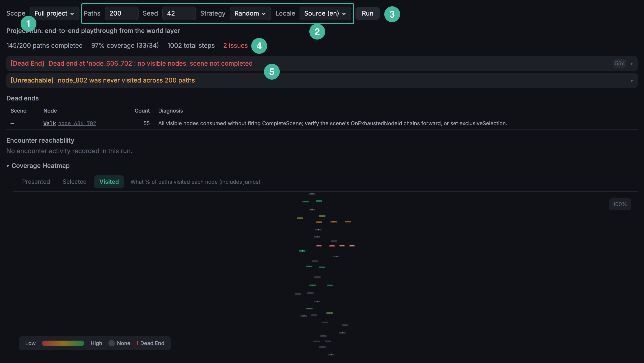Click the '2 issues' summary text
Screen dimensions: 644x363
[x=235, y=46]
